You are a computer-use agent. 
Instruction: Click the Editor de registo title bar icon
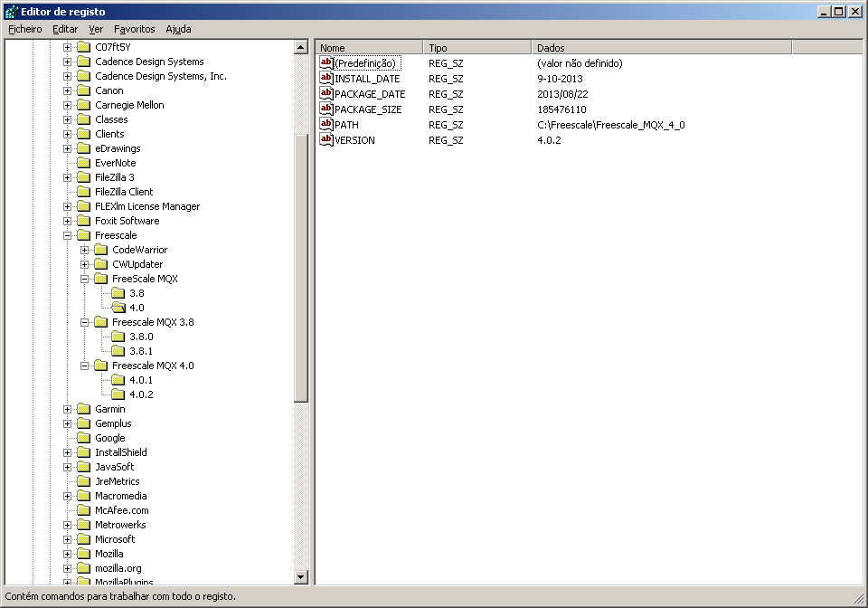11,11
